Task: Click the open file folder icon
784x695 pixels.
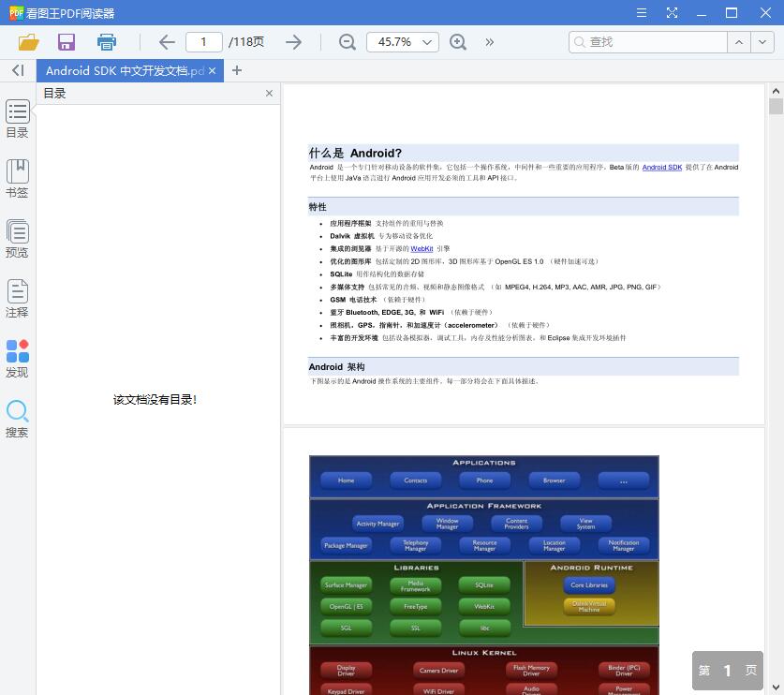Action: pos(28,42)
